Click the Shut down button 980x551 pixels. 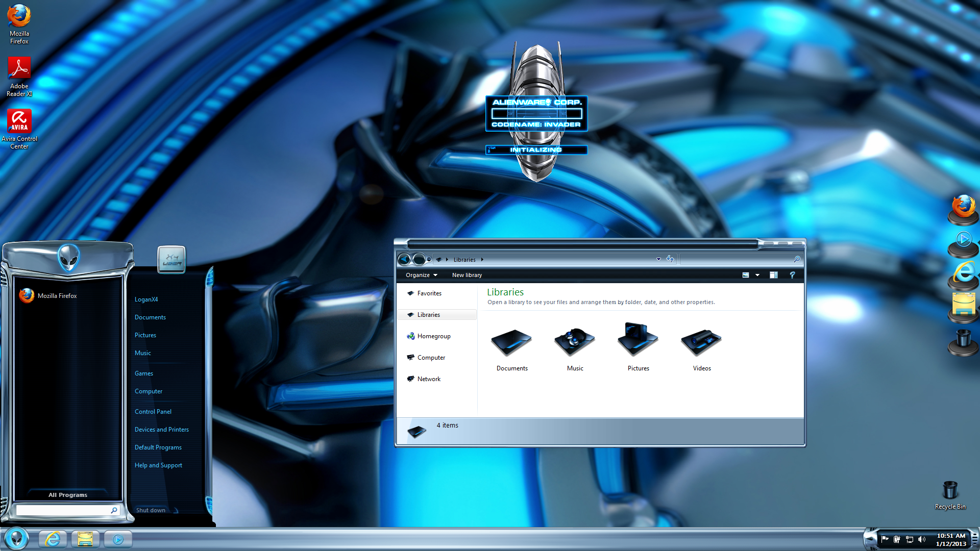[x=151, y=510]
